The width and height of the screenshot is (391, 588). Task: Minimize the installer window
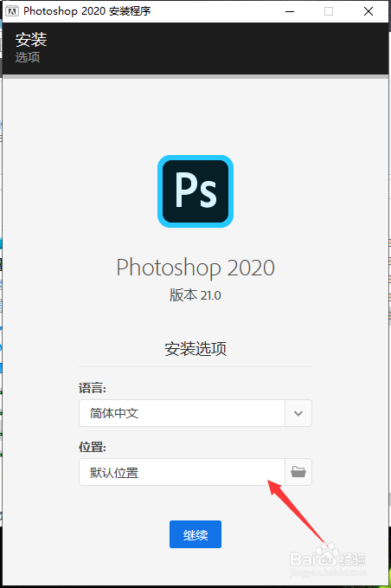point(290,11)
